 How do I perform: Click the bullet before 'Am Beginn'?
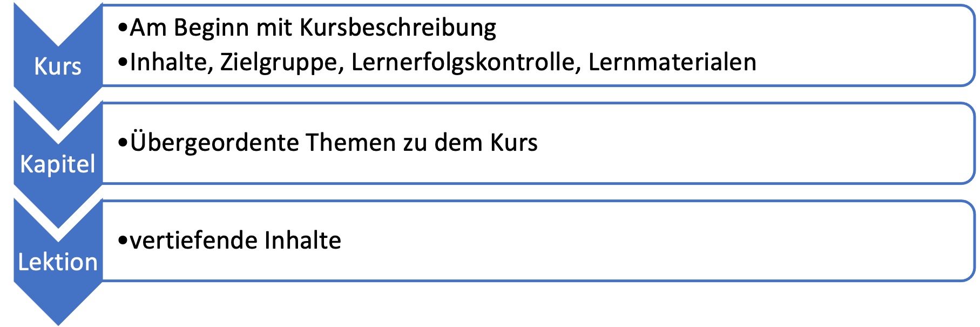(123, 28)
